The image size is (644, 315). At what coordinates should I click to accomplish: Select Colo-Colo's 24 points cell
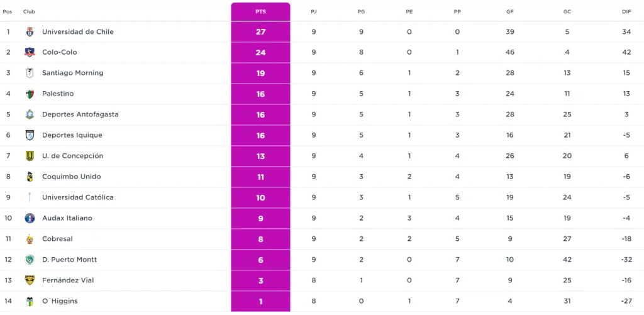click(260, 53)
